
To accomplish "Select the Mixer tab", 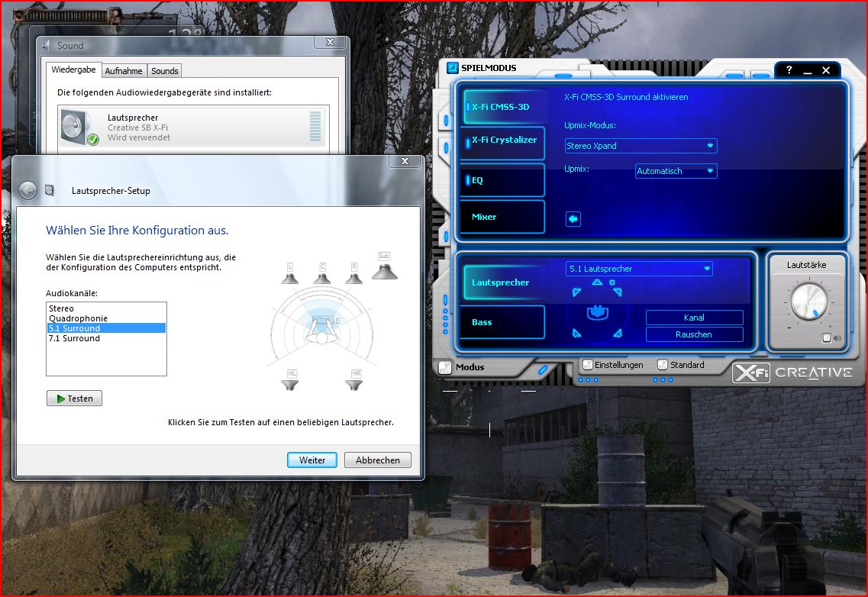I will tap(502, 217).
